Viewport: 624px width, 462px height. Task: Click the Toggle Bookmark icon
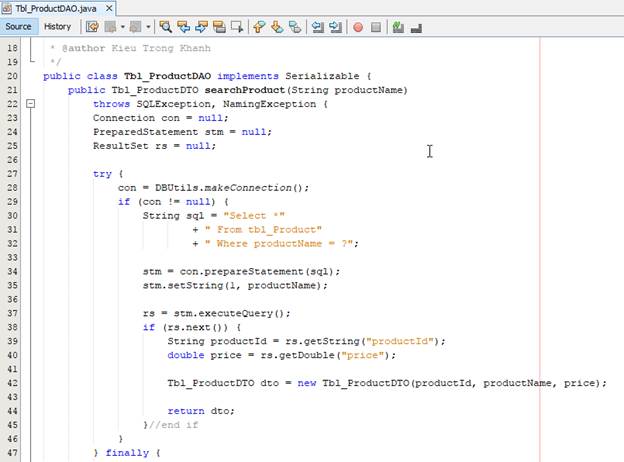pos(295,27)
